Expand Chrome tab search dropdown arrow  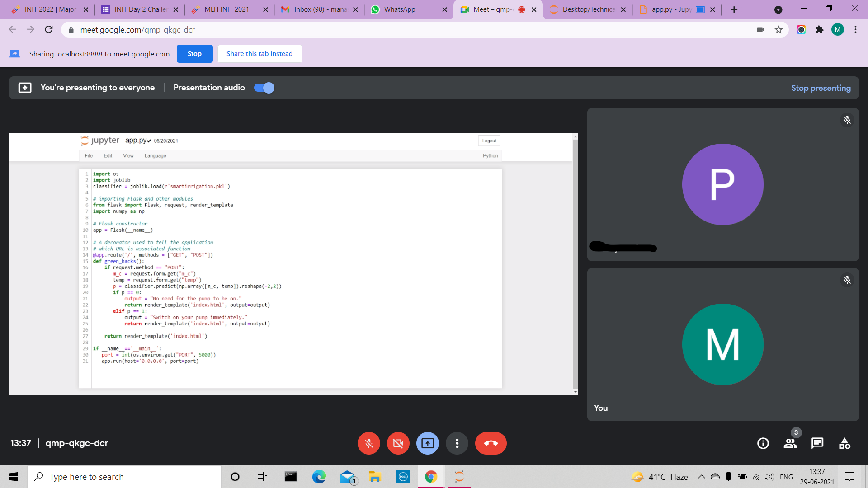778,9
